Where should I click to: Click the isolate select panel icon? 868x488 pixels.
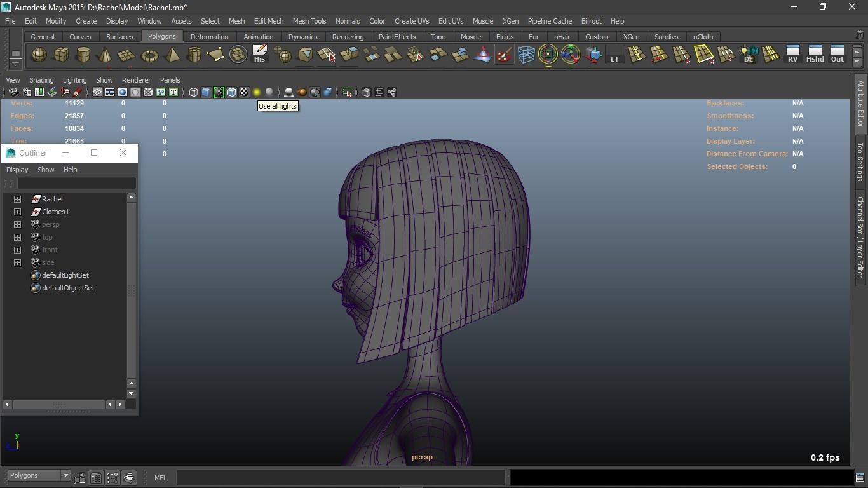tap(347, 92)
